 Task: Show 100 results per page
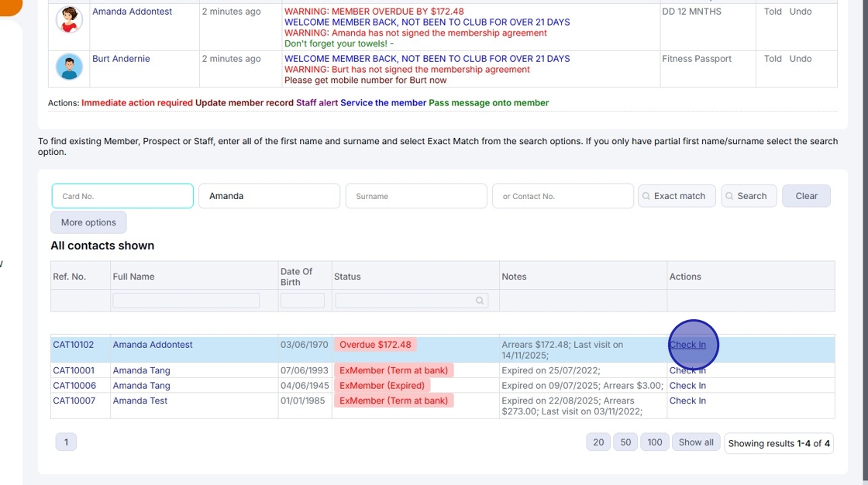tap(654, 442)
